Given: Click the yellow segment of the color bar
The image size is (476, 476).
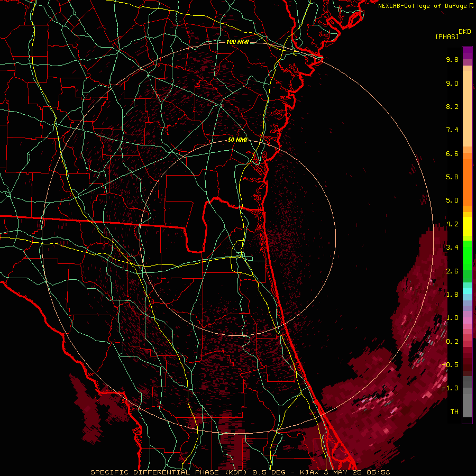Looking at the screenshot, I should pyautogui.click(x=467, y=226).
